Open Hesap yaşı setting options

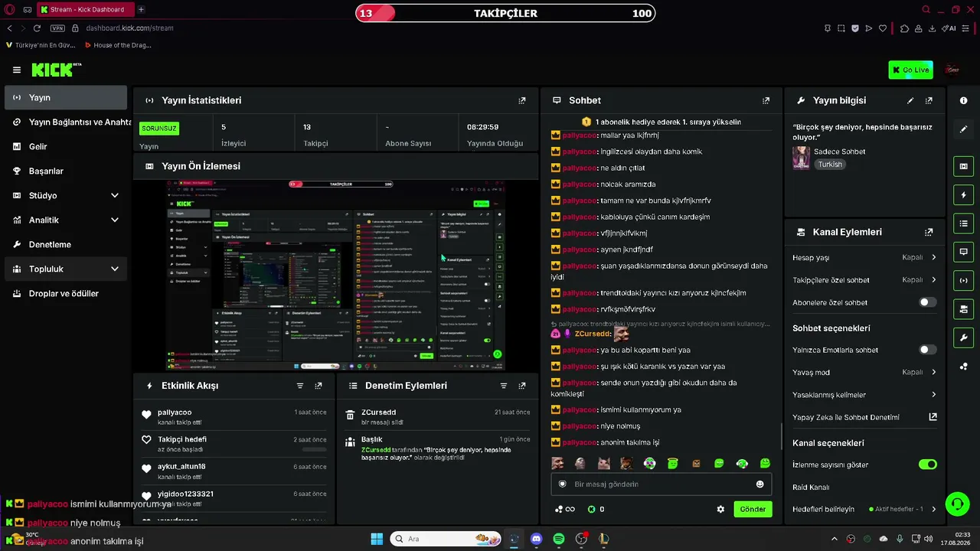coord(864,258)
